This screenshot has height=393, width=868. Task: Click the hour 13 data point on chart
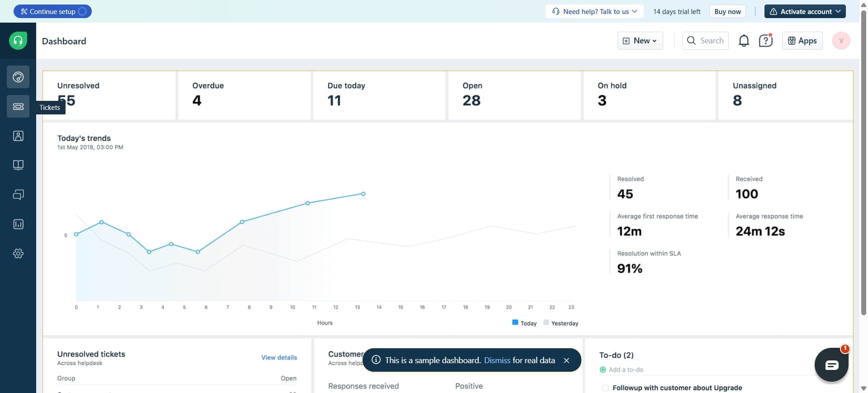pyautogui.click(x=363, y=194)
